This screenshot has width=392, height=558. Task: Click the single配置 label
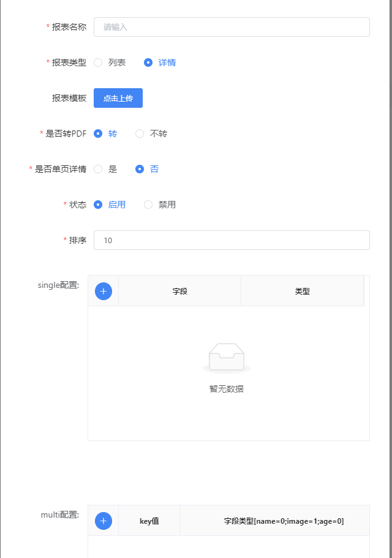tap(59, 285)
